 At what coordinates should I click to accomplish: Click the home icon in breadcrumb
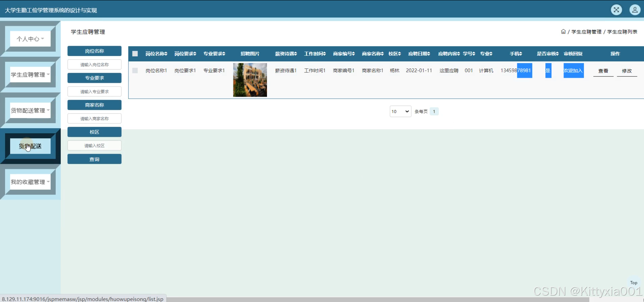[x=563, y=32]
